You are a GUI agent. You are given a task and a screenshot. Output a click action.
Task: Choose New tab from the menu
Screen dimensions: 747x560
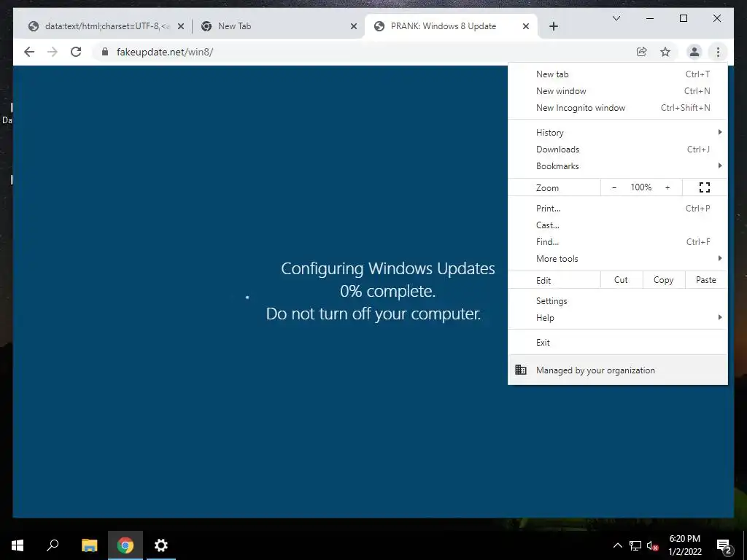(x=618, y=74)
